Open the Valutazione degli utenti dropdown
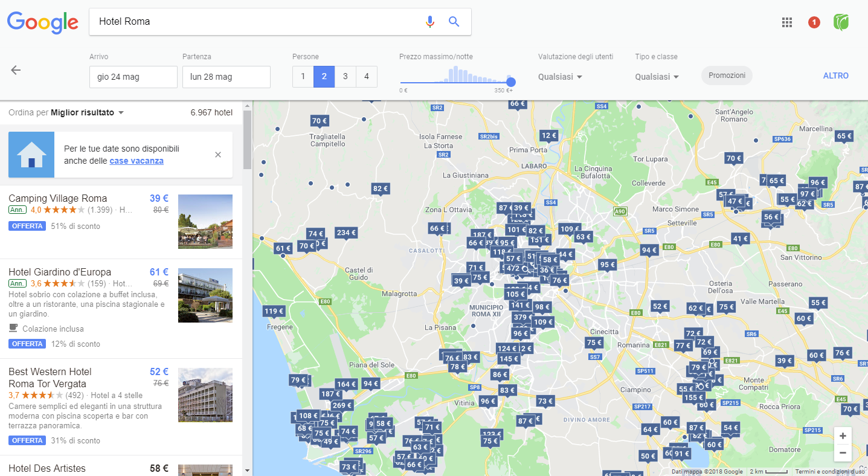The height and width of the screenshot is (476, 868). [560, 77]
